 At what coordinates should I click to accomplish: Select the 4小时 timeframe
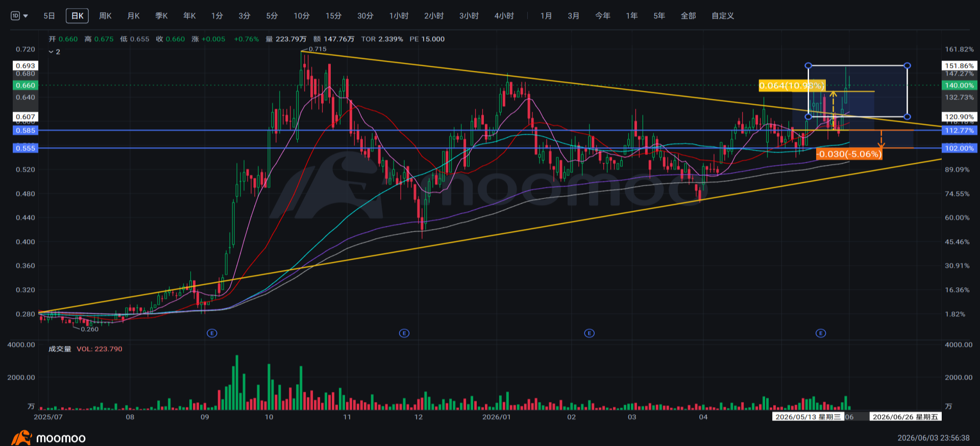[x=504, y=16]
